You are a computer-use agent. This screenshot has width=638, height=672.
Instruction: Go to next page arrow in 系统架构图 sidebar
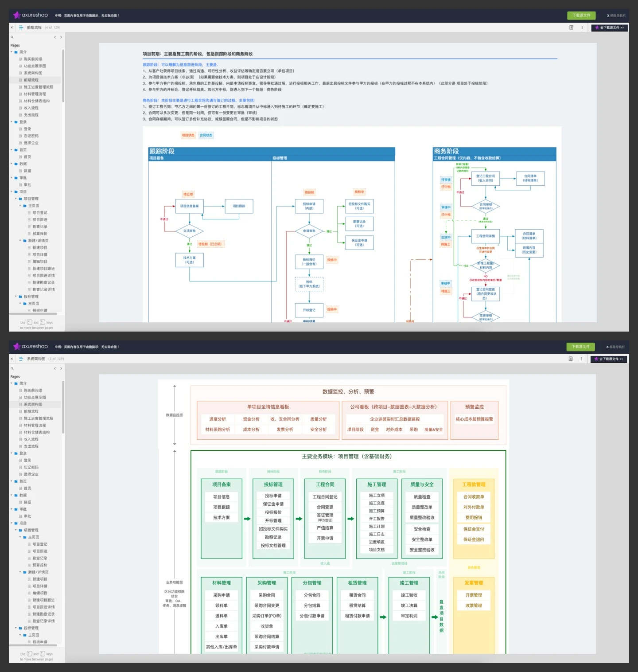[x=61, y=368]
